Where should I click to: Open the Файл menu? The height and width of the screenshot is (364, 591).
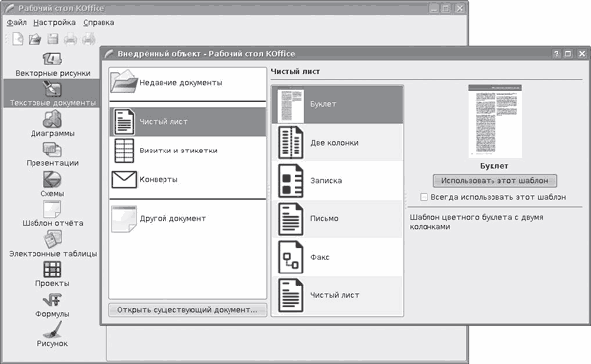click(x=16, y=23)
